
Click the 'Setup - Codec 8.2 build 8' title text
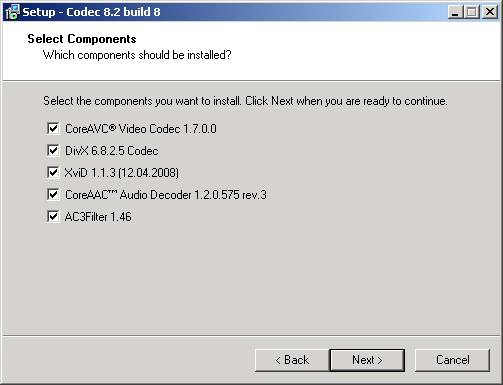click(91, 12)
